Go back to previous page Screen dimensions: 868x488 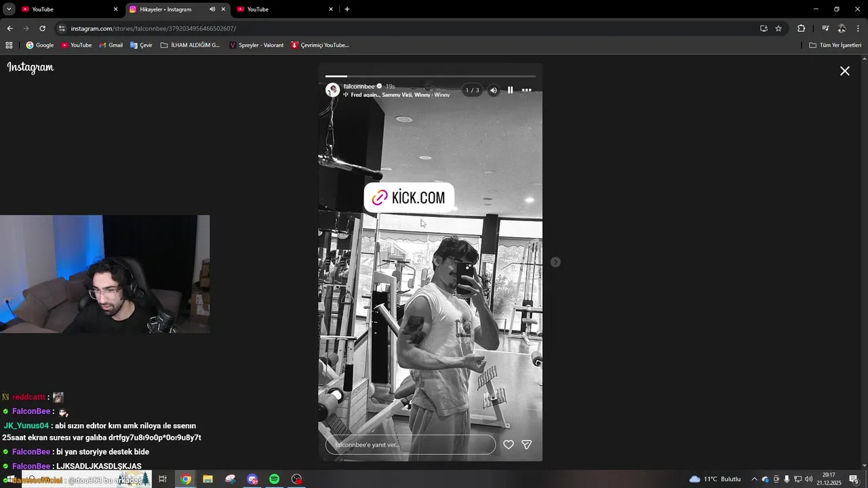tap(9, 28)
